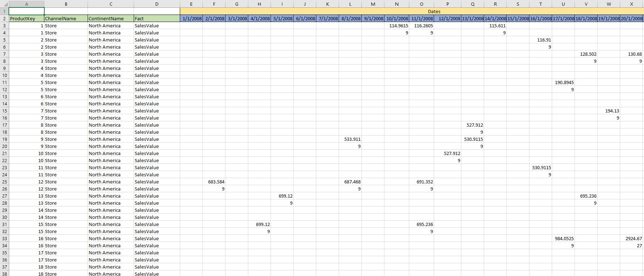Image resolution: width=644 pixels, height=276 pixels.
Task: Click cell with value 116.91
Action: click(x=540, y=40)
